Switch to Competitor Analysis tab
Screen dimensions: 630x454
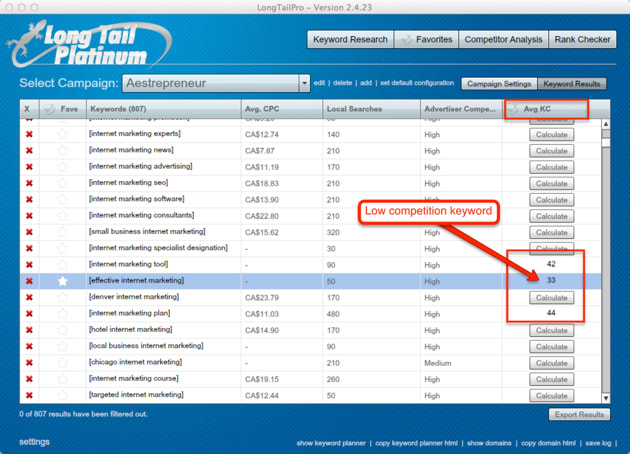[x=503, y=40]
